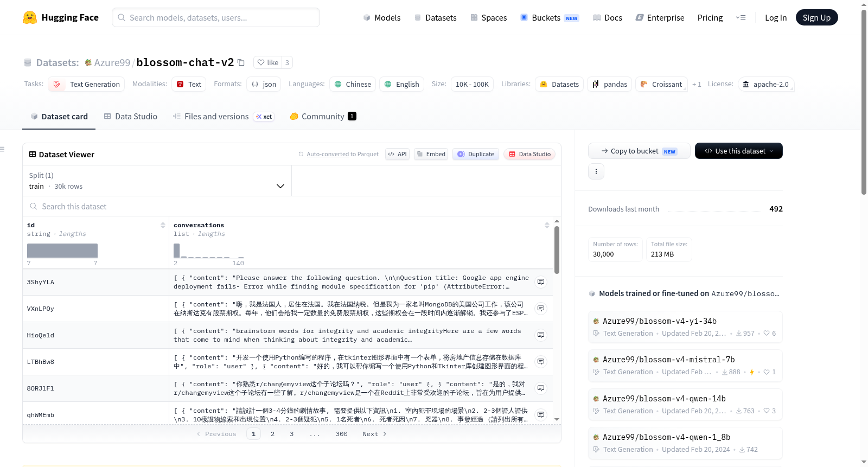This screenshot has width=868, height=467.
Task: Open the Azure99 owner profile link
Action: [x=112, y=62]
